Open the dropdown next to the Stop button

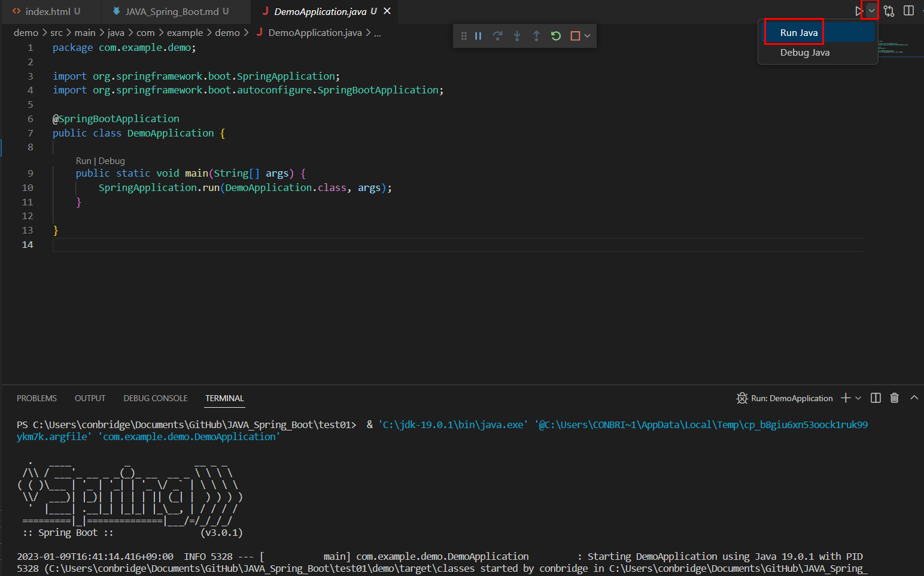point(588,36)
